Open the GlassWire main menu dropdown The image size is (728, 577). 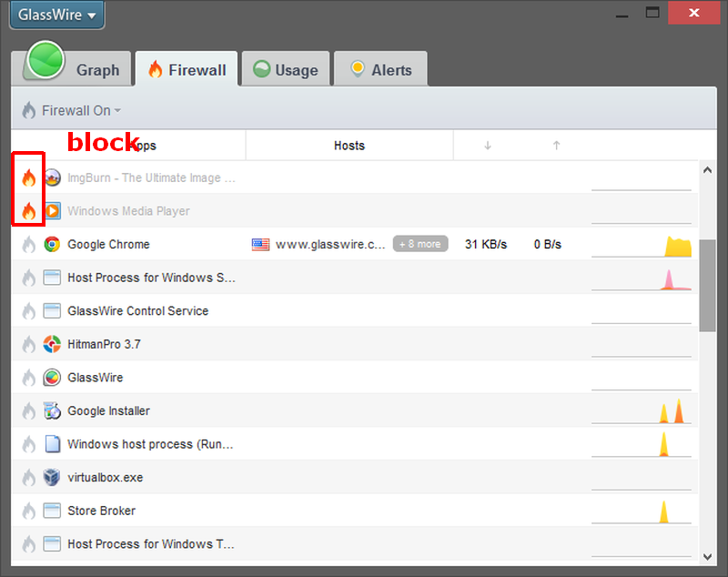56,15
